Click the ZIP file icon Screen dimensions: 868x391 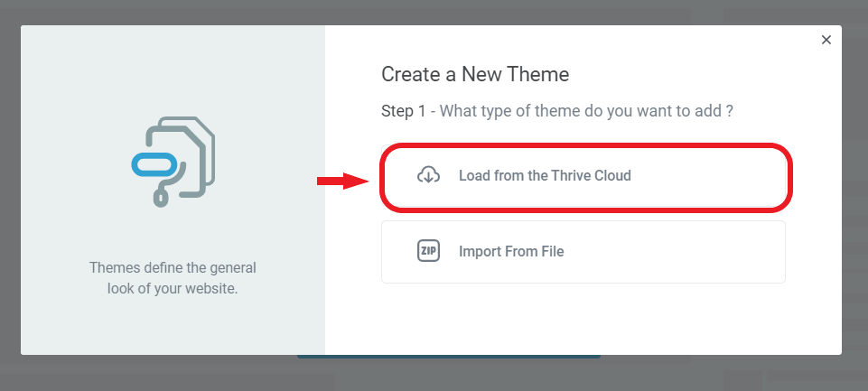click(x=428, y=251)
